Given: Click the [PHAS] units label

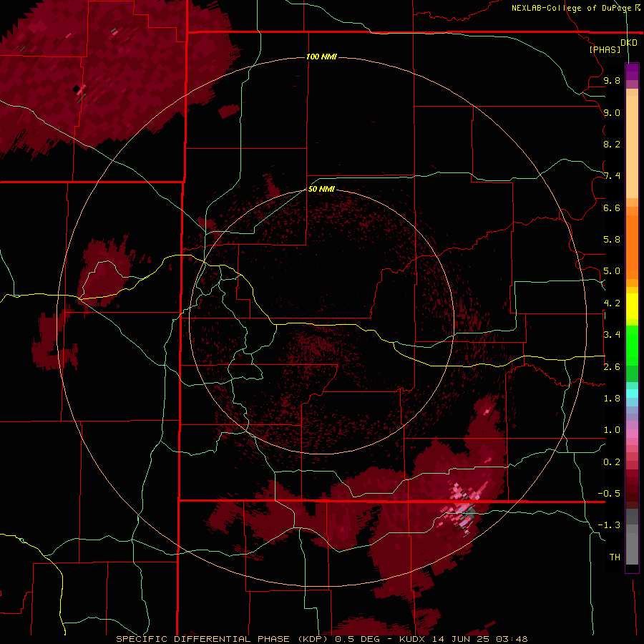Looking at the screenshot, I should point(605,50).
